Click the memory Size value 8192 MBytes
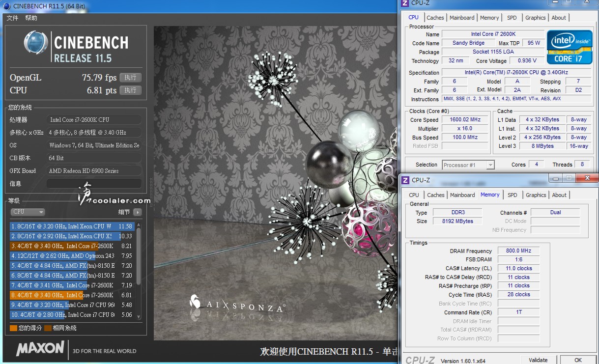This screenshot has height=364, width=599. point(458,221)
